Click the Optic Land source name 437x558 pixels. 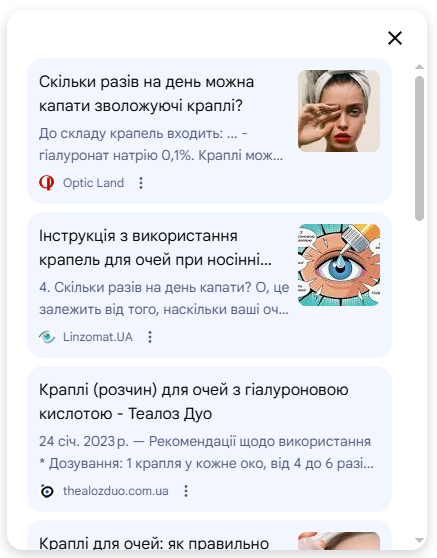point(93,183)
